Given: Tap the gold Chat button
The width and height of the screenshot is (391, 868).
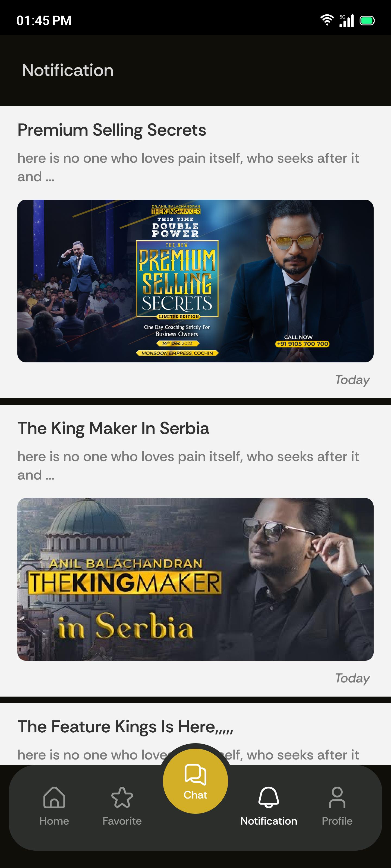Looking at the screenshot, I should click(x=195, y=781).
